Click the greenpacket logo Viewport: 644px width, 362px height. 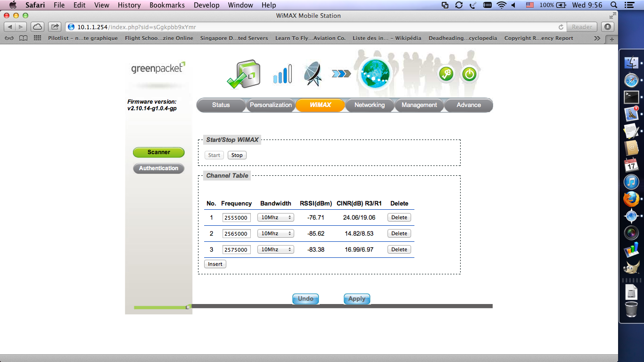pyautogui.click(x=158, y=68)
